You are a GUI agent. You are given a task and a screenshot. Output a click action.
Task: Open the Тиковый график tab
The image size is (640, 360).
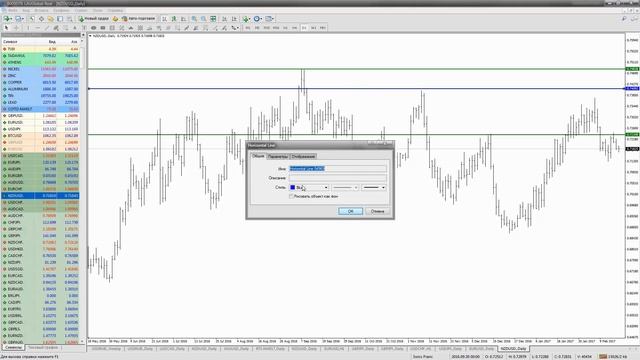(x=42, y=348)
